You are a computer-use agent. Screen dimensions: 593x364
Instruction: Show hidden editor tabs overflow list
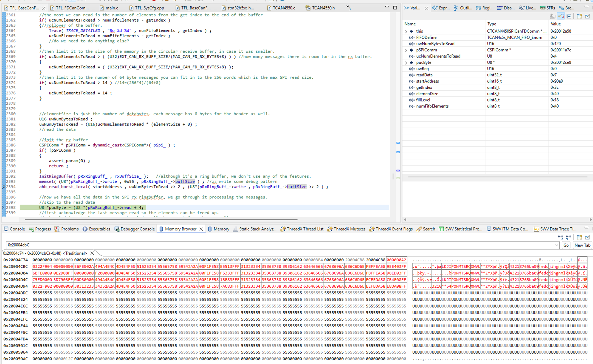(x=348, y=8)
